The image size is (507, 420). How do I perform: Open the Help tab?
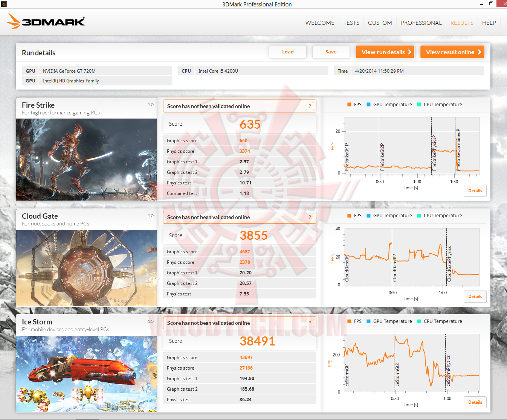(489, 23)
